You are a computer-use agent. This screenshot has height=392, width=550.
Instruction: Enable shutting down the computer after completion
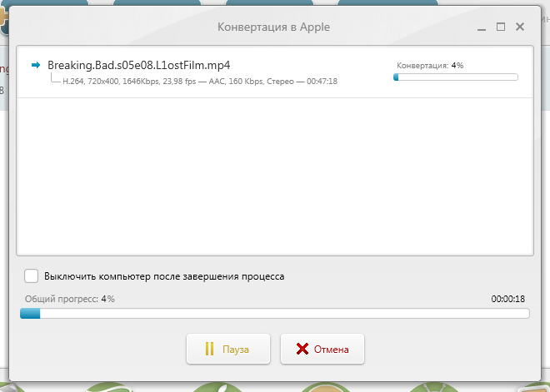tap(31, 276)
